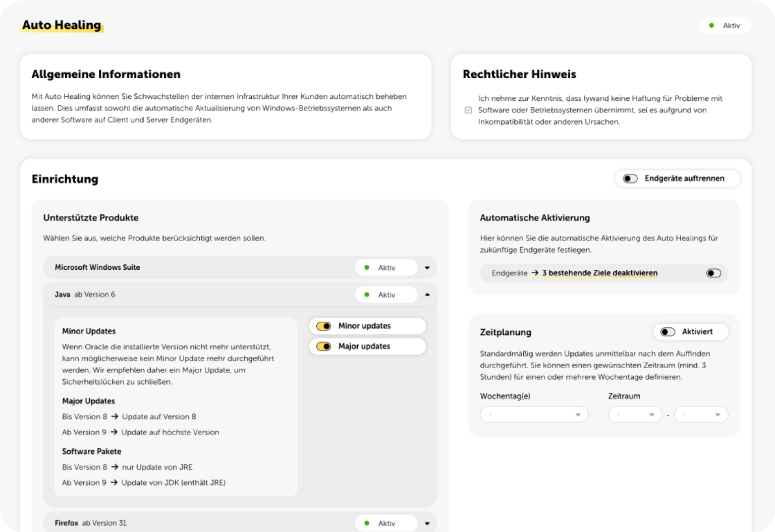Click the Auto Healing page title
The width and height of the screenshot is (775, 532).
[62, 25]
